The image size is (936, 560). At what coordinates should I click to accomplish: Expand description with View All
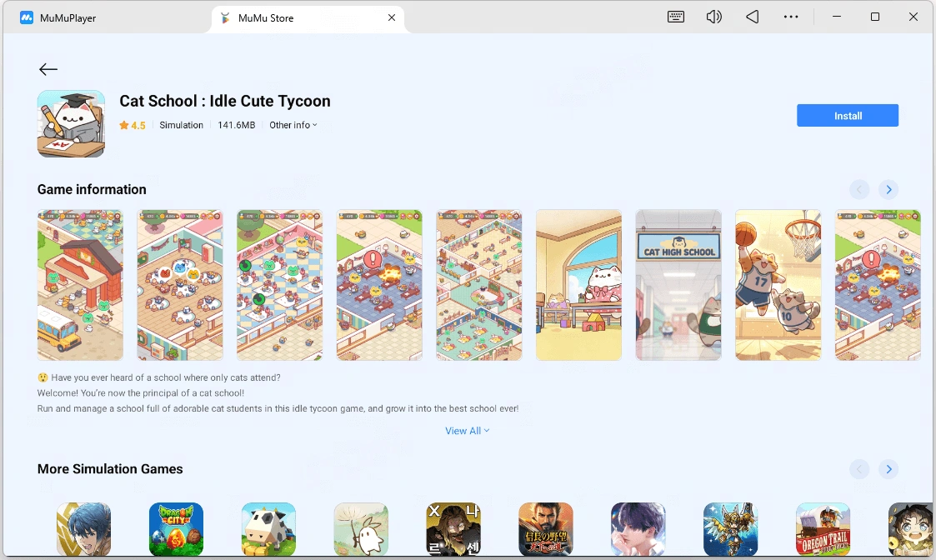point(468,431)
